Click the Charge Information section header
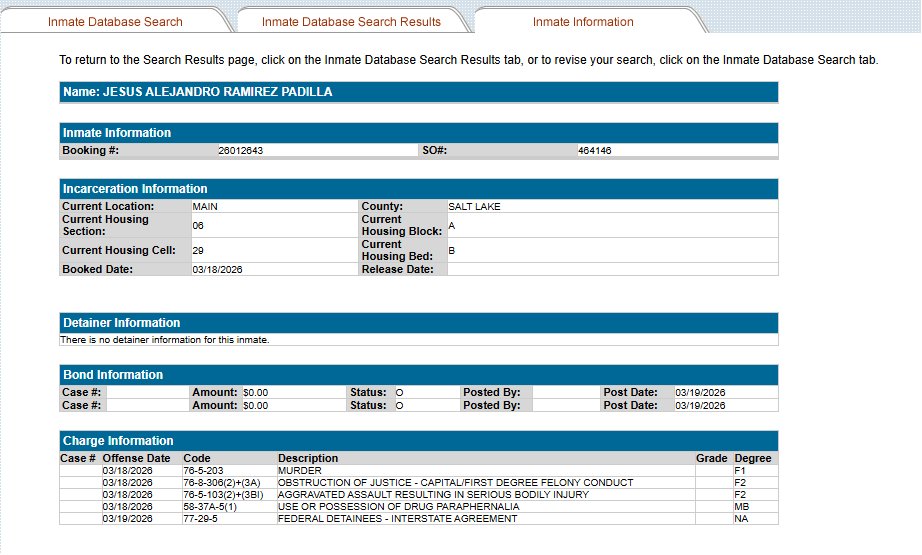 pyautogui.click(x=419, y=441)
